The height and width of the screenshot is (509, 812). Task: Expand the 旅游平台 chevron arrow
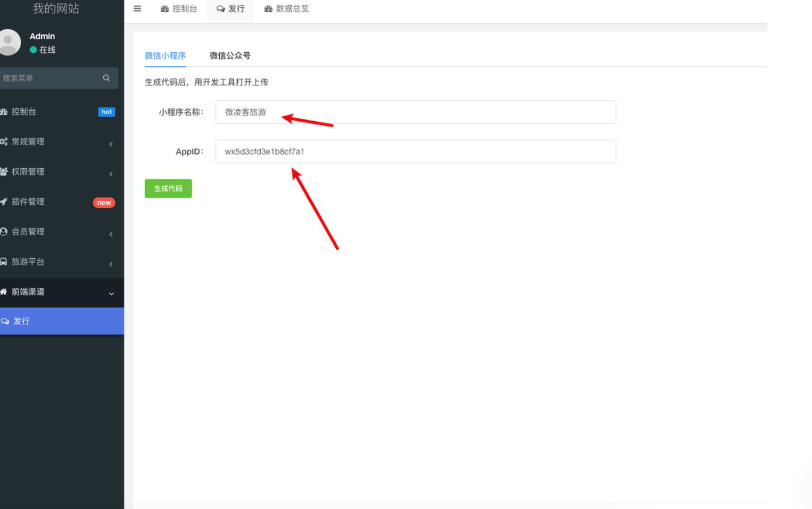(111, 264)
